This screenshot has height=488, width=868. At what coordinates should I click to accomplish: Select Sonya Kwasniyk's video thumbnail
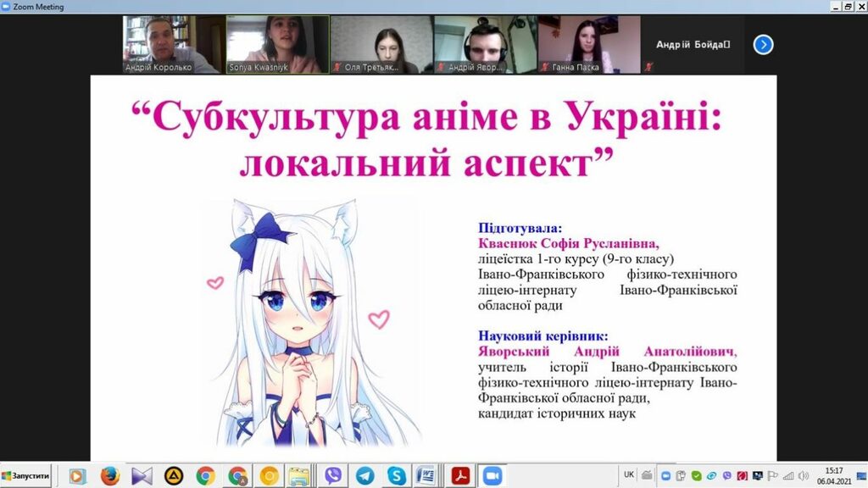coord(277,44)
